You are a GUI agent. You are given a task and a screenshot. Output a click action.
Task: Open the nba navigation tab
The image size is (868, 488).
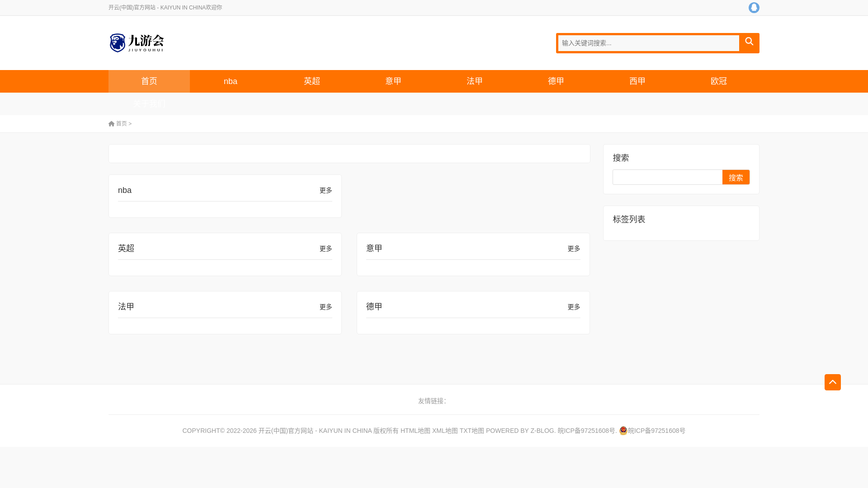pos(231,81)
